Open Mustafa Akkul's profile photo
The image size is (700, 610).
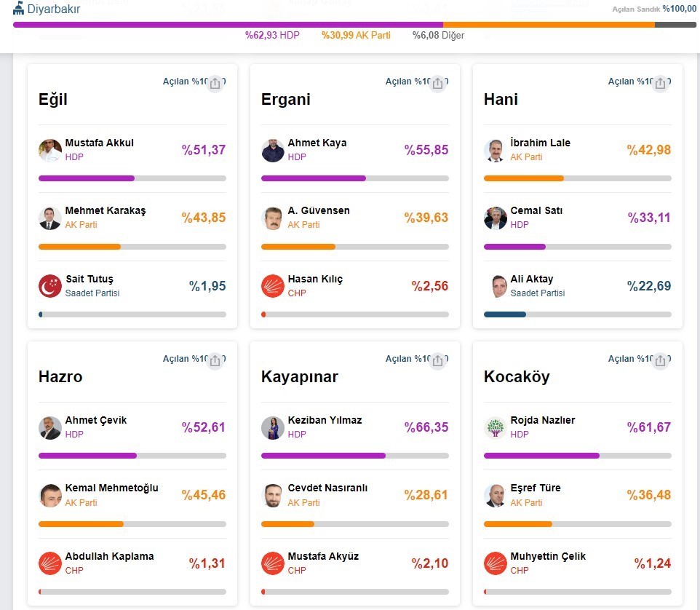pos(50,150)
